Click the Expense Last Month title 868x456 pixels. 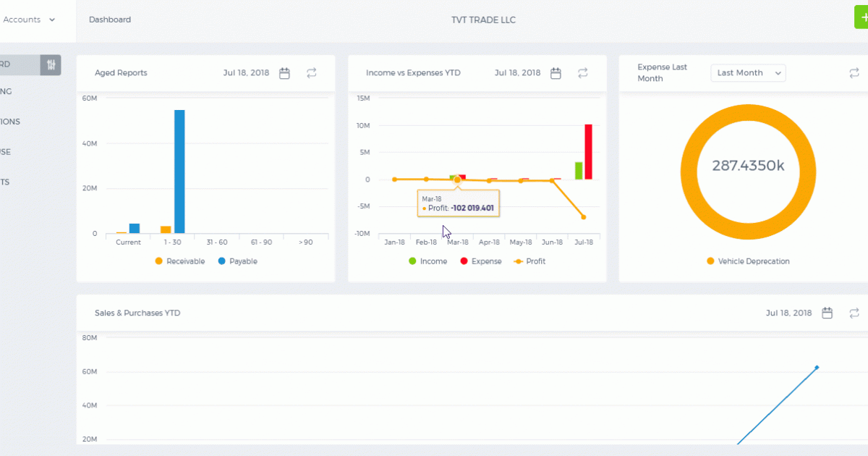(x=662, y=72)
